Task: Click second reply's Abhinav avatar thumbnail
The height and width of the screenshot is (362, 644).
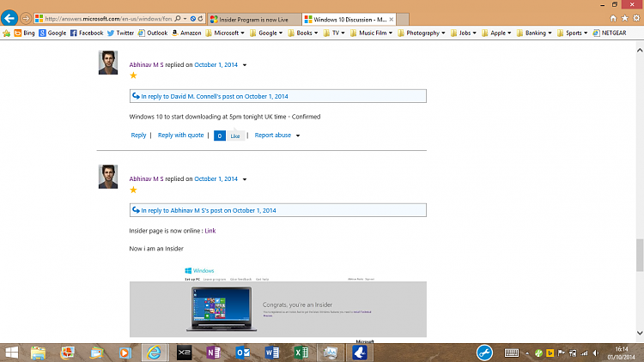Action: pyautogui.click(x=108, y=177)
